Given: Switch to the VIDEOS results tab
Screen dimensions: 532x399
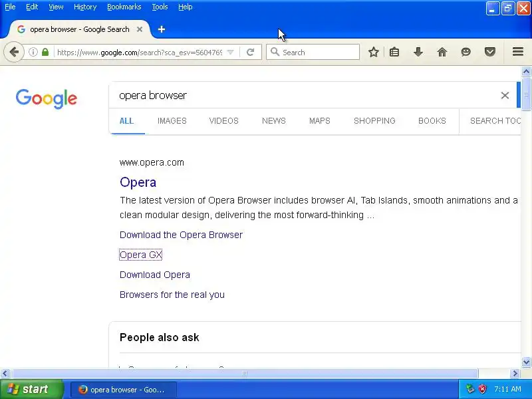Looking at the screenshot, I should 223,121.
